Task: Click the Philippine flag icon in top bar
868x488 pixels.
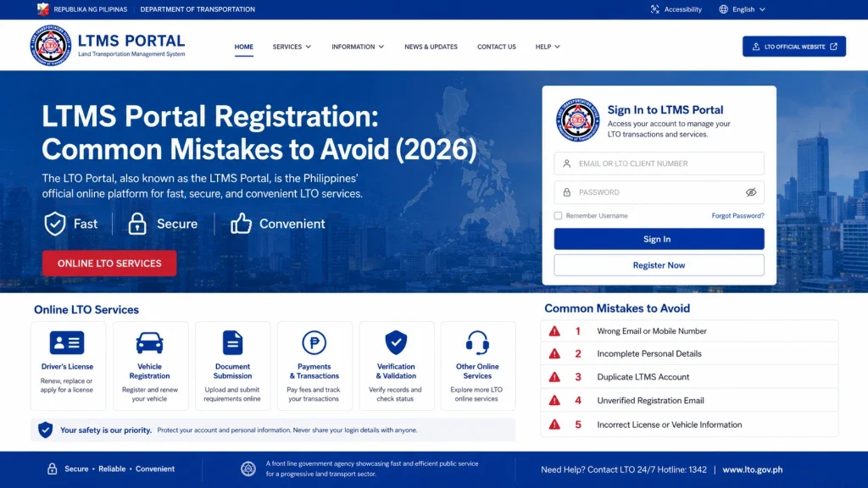Action: pos(42,8)
